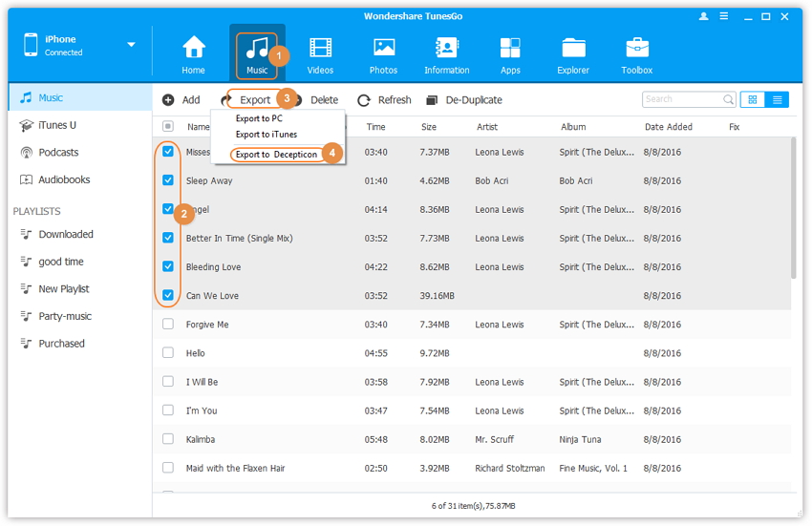Viewport: 812px width, 526px height.
Task: Click the vertical scrollbar thumb
Action: [793, 208]
